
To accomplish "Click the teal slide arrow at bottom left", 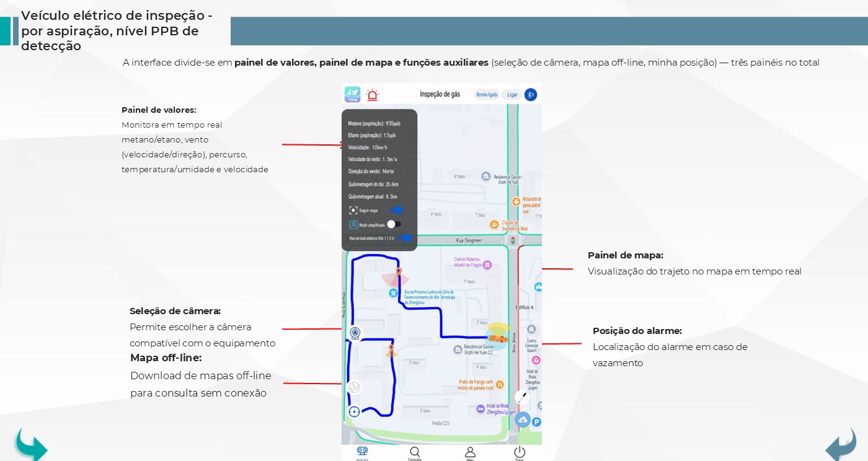I will coord(31,444).
